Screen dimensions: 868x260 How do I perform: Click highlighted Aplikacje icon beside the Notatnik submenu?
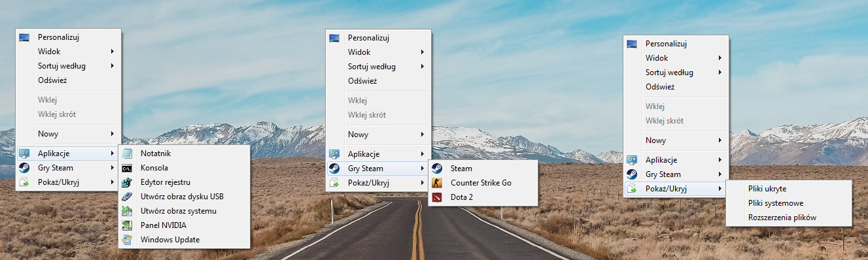(x=24, y=154)
